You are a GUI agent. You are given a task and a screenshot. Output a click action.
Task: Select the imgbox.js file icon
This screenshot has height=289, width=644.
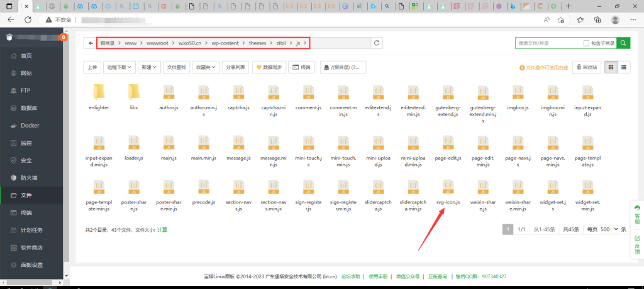(518, 93)
